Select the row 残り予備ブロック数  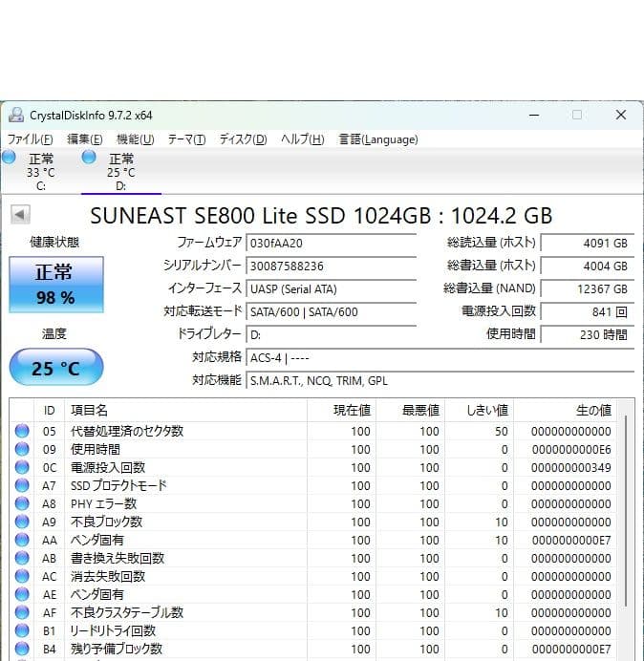tap(313, 649)
